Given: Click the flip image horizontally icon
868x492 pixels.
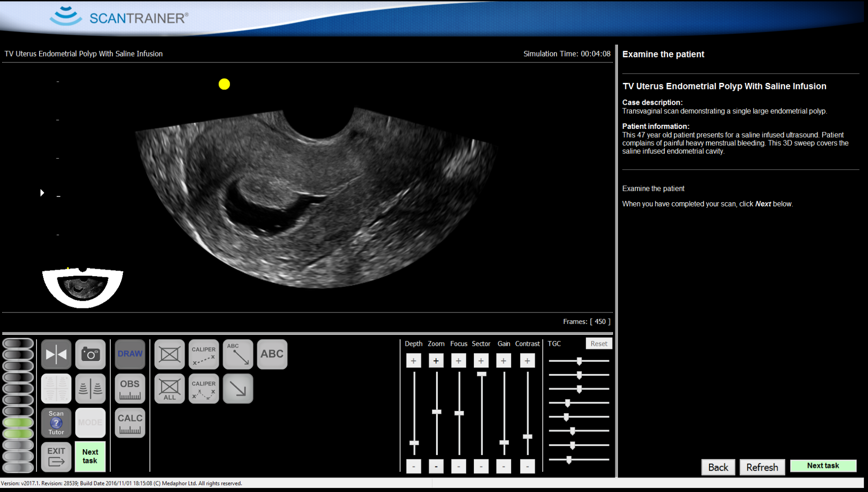Looking at the screenshot, I should 56,354.
